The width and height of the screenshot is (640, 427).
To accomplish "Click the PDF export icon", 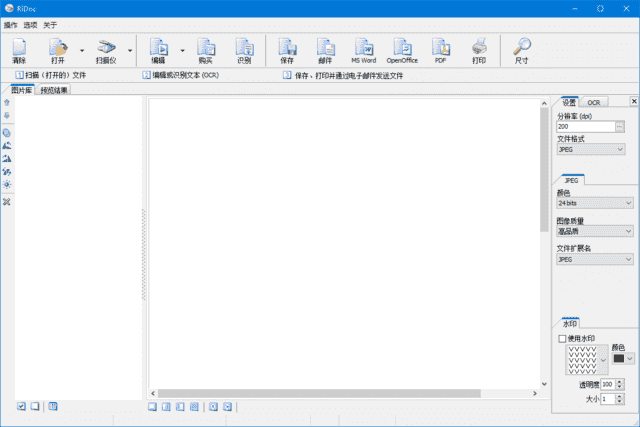I will [x=440, y=51].
